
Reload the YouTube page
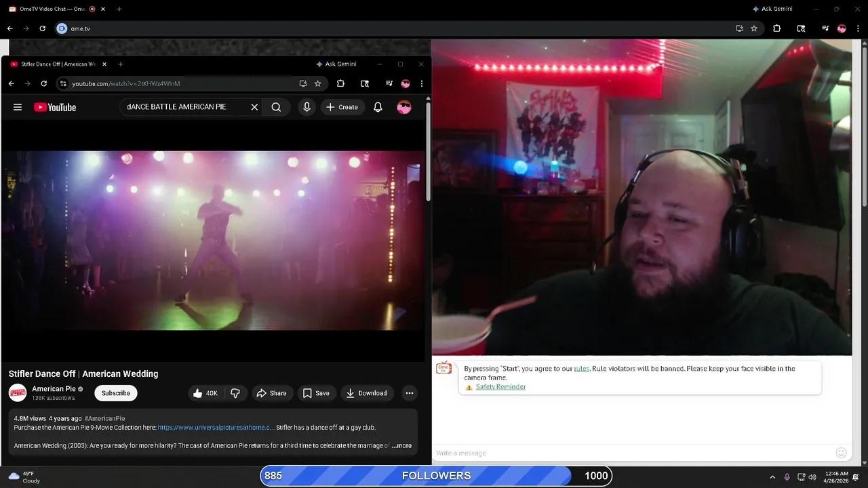click(43, 83)
